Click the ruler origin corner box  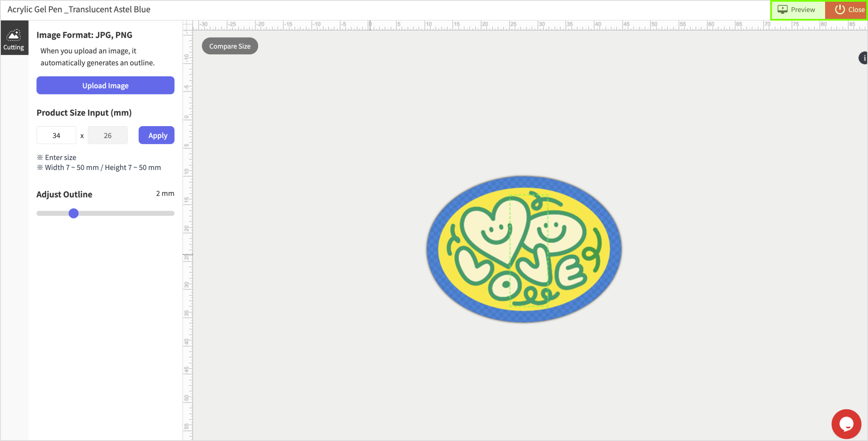click(x=187, y=25)
